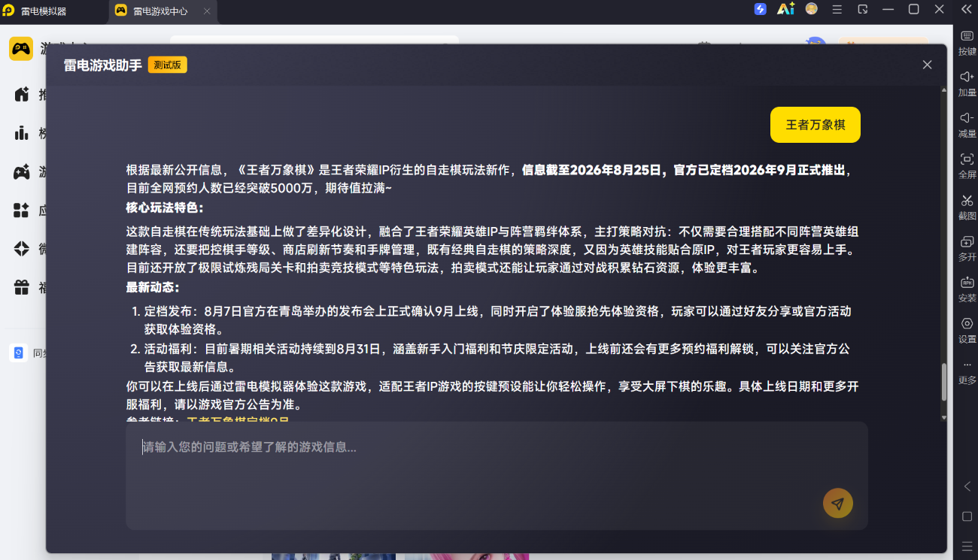Click the 测试版 beta badge
The width and height of the screenshot is (978, 560).
pos(168,65)
